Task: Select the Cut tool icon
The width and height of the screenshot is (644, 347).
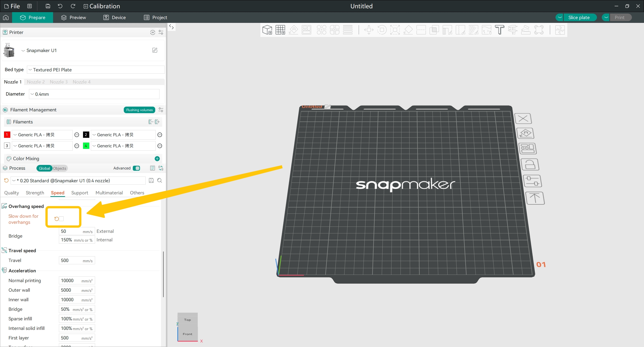Action: [x=421, y=30]
